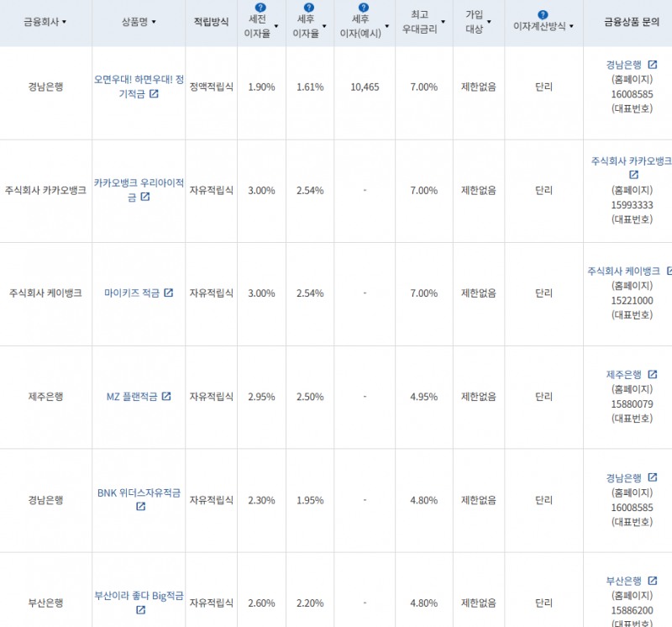Sort by 이자계산방식 column arrow

(571, 26)
